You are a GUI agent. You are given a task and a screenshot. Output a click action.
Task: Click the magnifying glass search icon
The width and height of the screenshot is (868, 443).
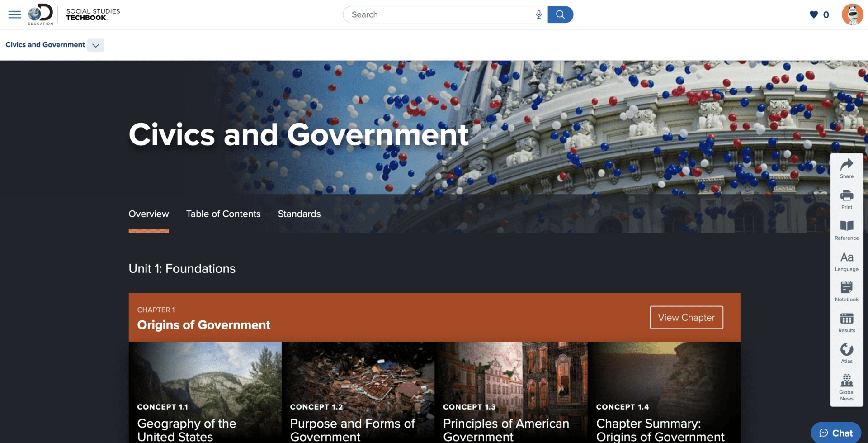click(561, 14)
